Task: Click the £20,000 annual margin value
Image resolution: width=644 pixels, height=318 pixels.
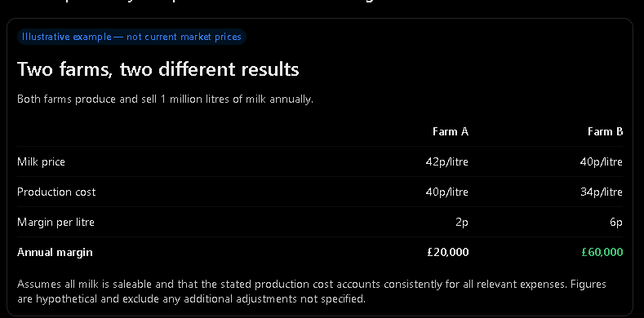Action: tap(447, 252)
